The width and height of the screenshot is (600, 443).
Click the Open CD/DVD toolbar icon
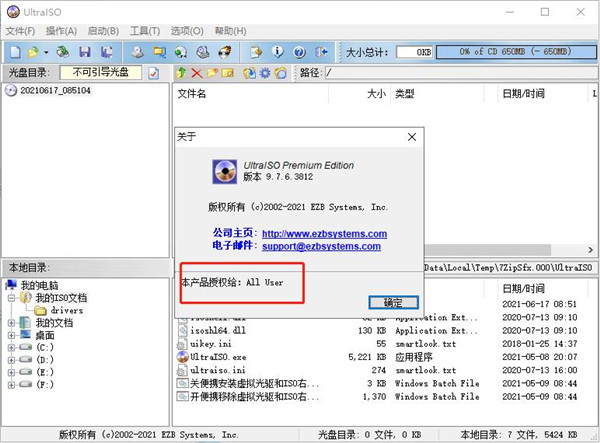pos(63,52)
